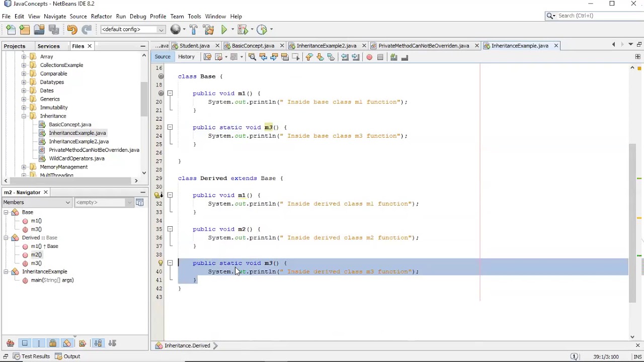The width and height of the screenshot is (644, 362).
Task: Click the Last Edit icon in editor toolbar
Action: coord(207,57)
